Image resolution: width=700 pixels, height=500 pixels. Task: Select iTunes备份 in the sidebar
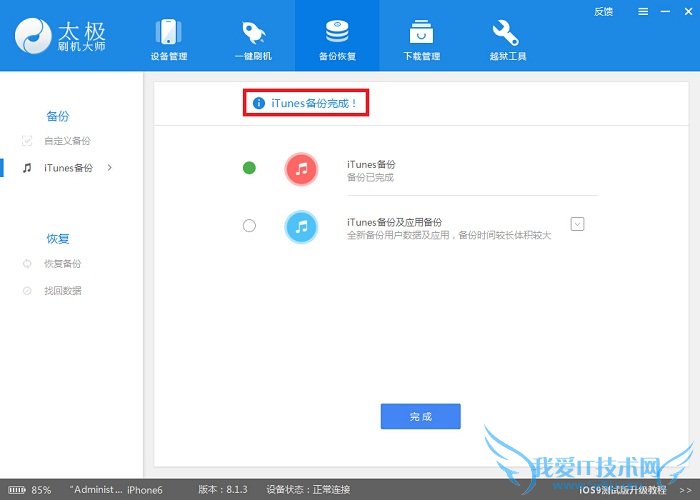(68, 168)
